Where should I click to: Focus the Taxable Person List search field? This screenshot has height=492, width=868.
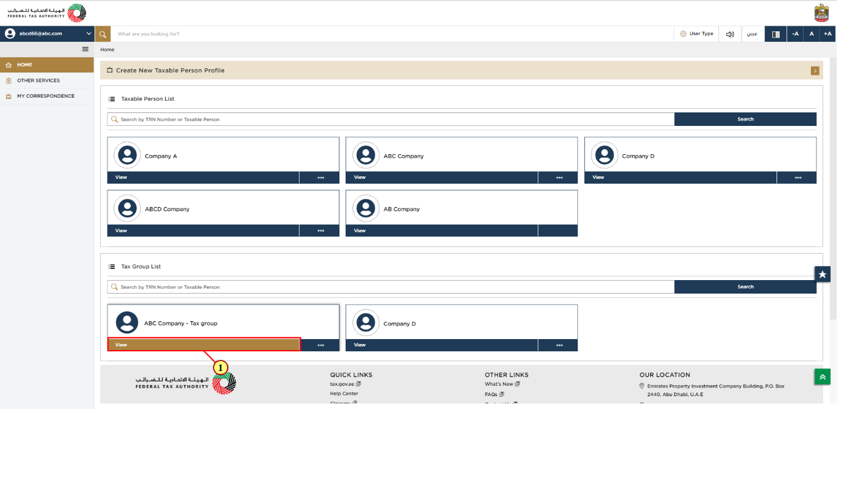(x=390, y=119)
